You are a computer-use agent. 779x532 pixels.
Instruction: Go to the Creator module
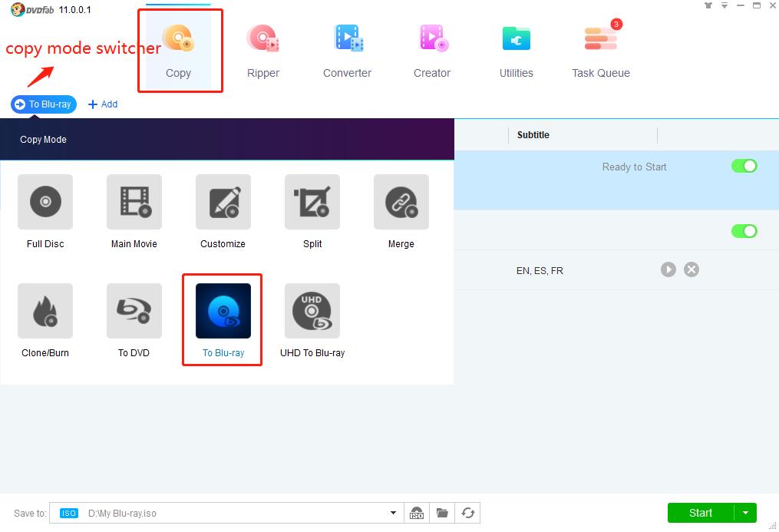432,51
